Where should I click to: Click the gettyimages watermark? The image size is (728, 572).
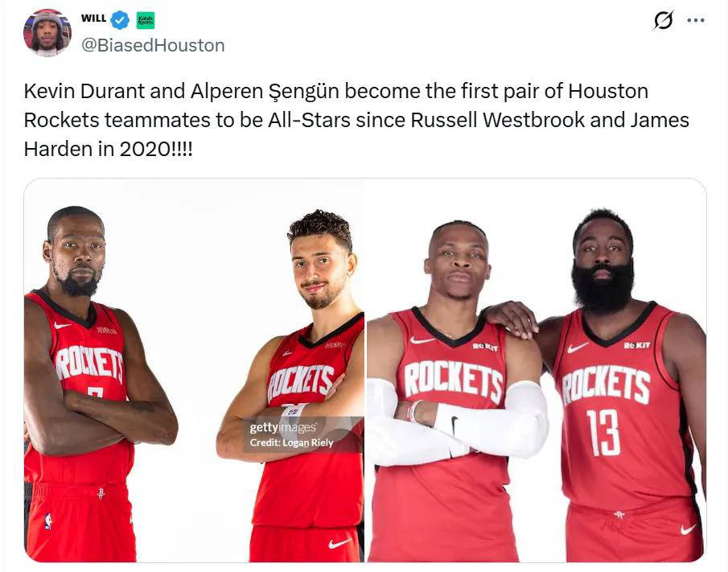[x=283, y=427]
